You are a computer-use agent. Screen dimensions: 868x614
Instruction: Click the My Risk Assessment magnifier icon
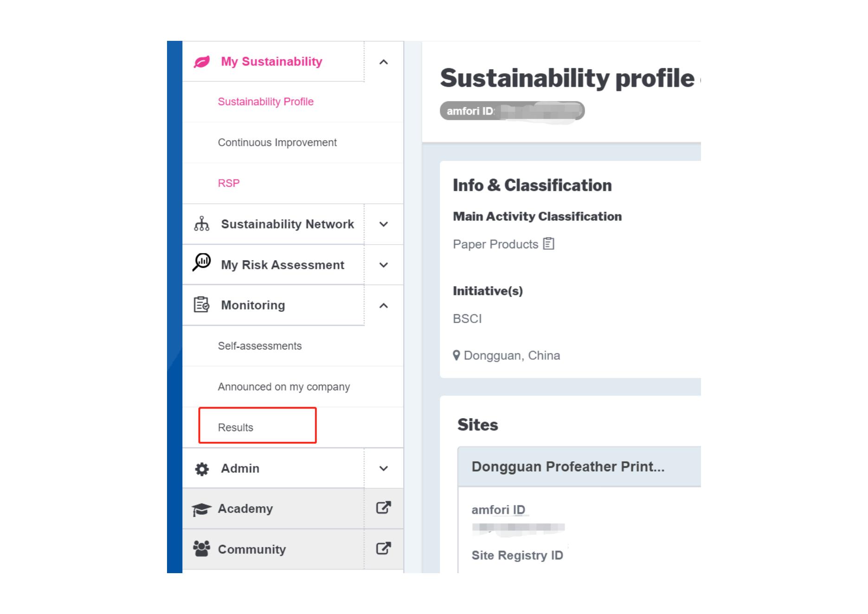tap(202, 263)
